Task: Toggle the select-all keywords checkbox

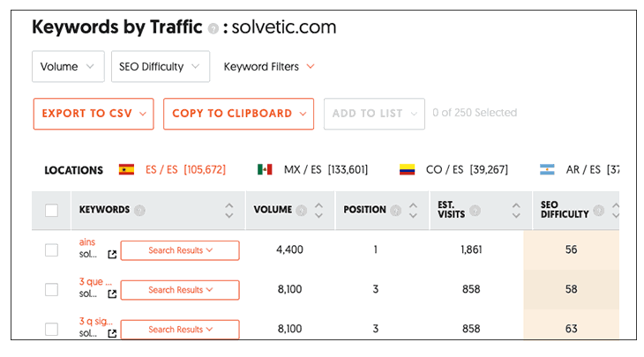Action: point(51,211)
